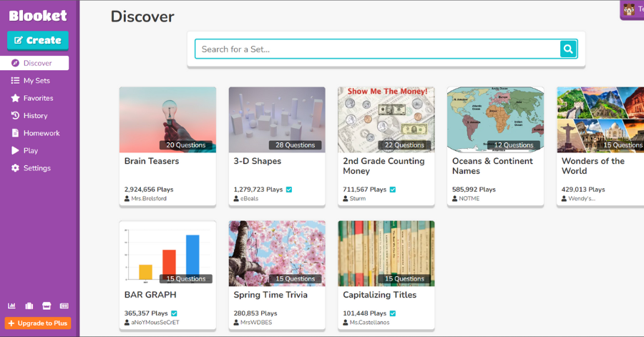Click the Favorites star icon
The height and width of the screenshot is (337, 644).
pos(15,98)
